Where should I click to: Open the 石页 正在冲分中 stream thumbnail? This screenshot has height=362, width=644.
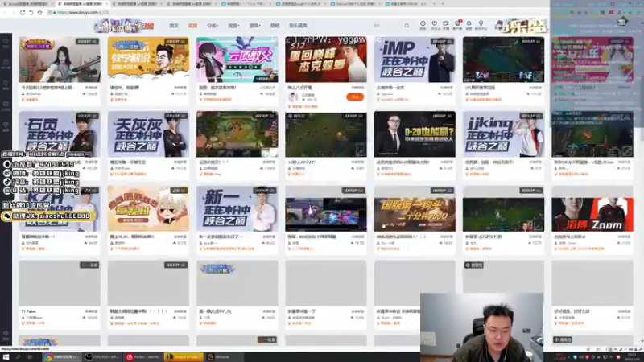click(x=60, y=134)
